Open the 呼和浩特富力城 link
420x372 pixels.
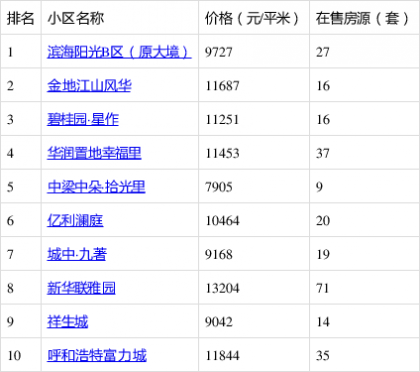click(x=97, y=355)
